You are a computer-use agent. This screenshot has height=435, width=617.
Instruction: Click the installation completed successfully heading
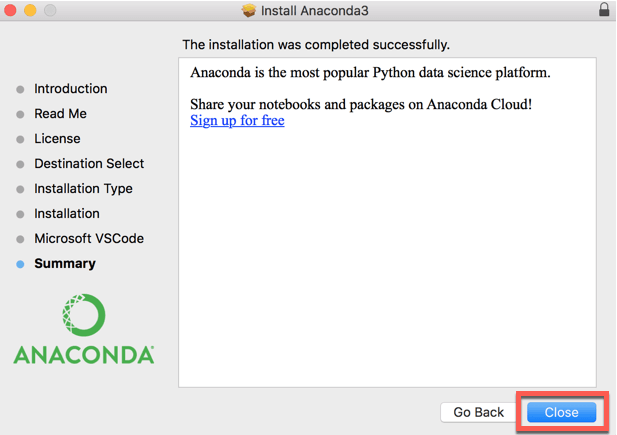[x=316, y=45]
